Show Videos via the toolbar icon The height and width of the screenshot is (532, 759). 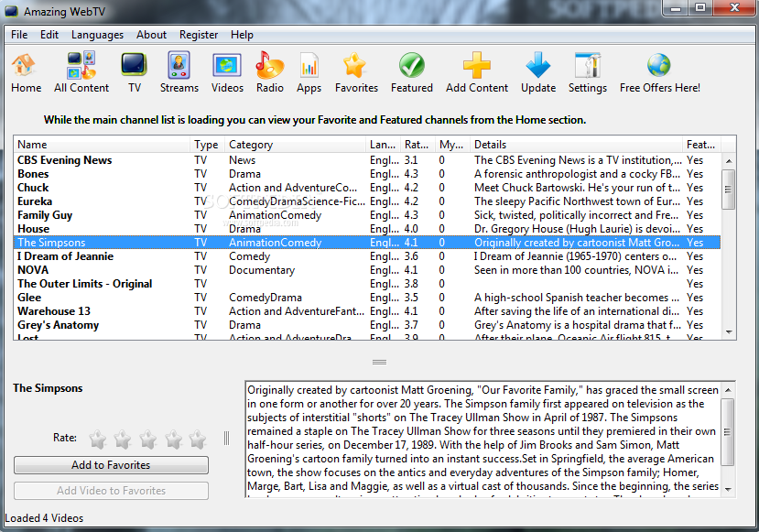tap(226, 65)
